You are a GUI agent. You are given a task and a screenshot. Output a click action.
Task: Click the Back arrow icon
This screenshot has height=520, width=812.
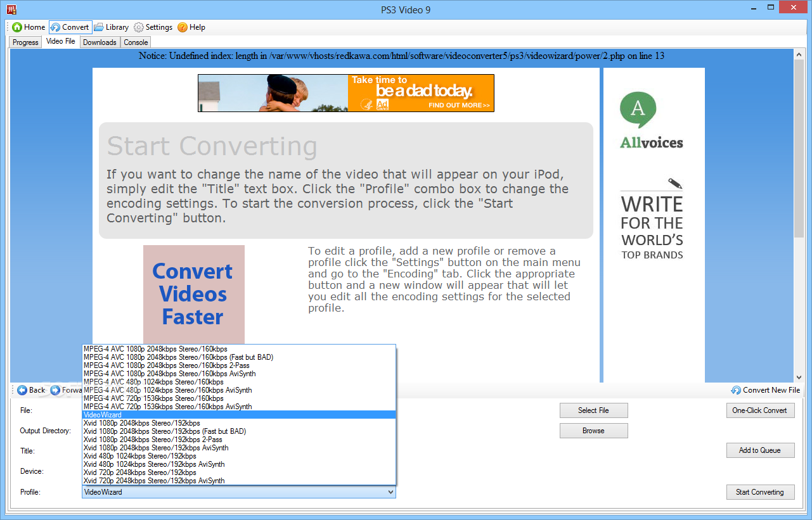22,390
